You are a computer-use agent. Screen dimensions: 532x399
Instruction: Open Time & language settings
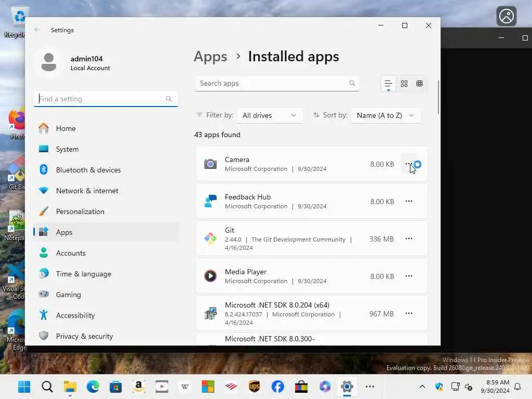(105, 273)
